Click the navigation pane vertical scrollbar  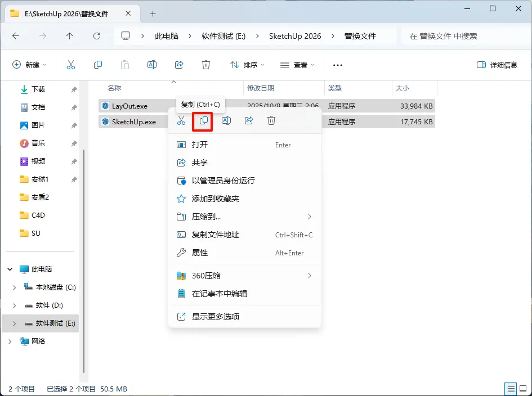click(84, 261)
